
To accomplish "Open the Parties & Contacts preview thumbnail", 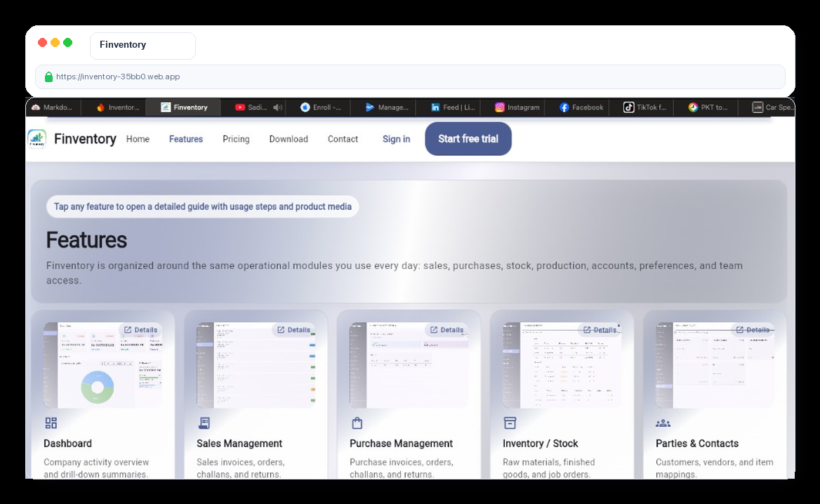I will click(x=715, y=365).
